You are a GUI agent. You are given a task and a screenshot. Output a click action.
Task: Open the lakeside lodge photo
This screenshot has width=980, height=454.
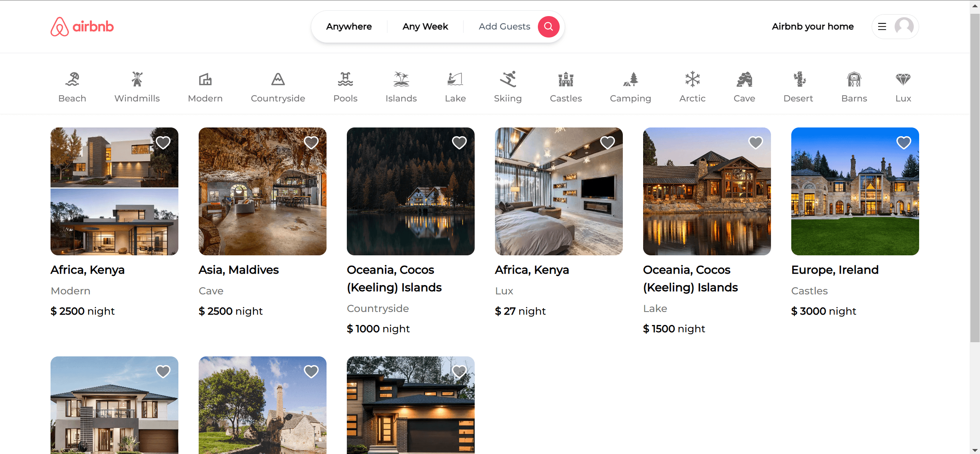(707, 191)
